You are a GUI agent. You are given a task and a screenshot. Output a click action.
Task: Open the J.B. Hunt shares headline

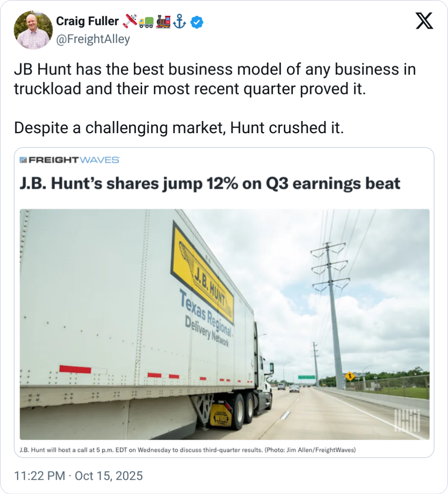pos(210,184)
